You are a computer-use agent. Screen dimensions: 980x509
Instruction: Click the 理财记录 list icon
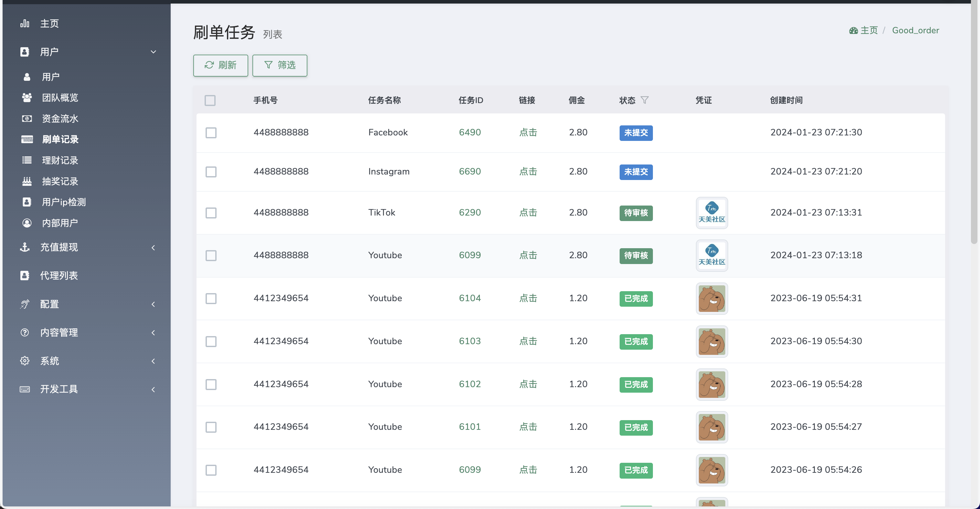[27, 160]
